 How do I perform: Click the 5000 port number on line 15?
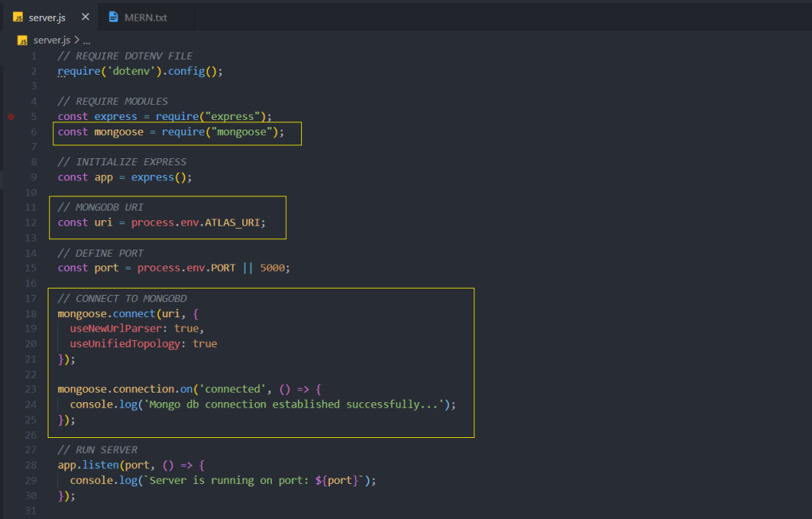[x=272, y=269]
